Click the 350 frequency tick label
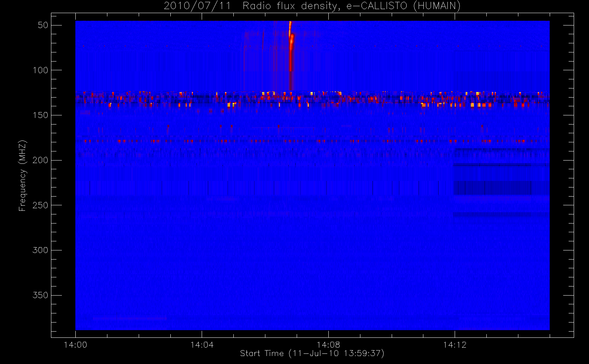Viewport: 589px width, 364px height. pos(40,295)
